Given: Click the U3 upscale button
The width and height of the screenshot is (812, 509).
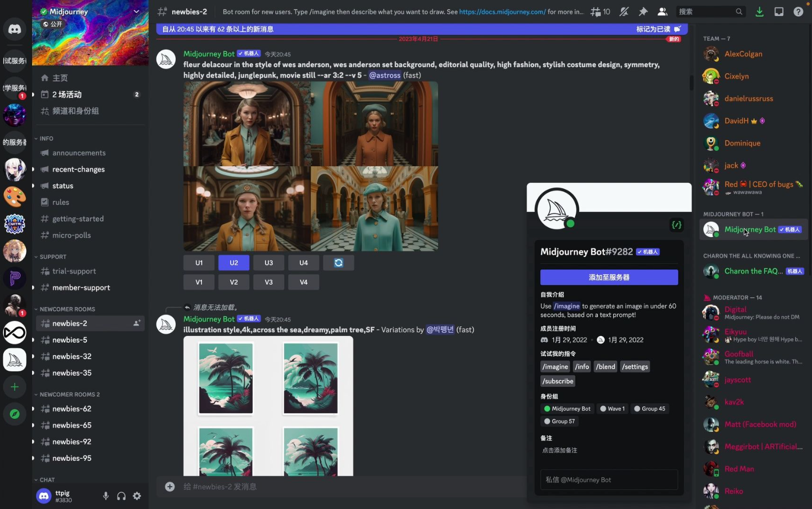Looking at the screenshot, I should point(269,263).
